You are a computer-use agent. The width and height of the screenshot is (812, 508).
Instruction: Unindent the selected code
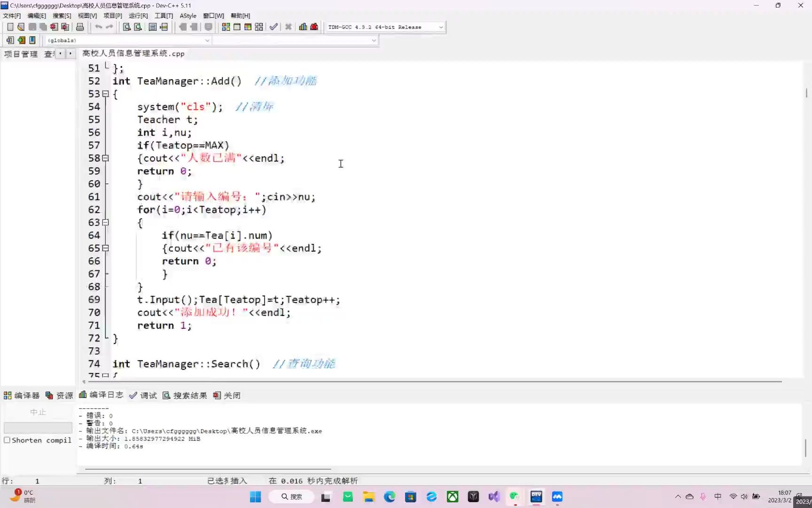coord(194,27)
